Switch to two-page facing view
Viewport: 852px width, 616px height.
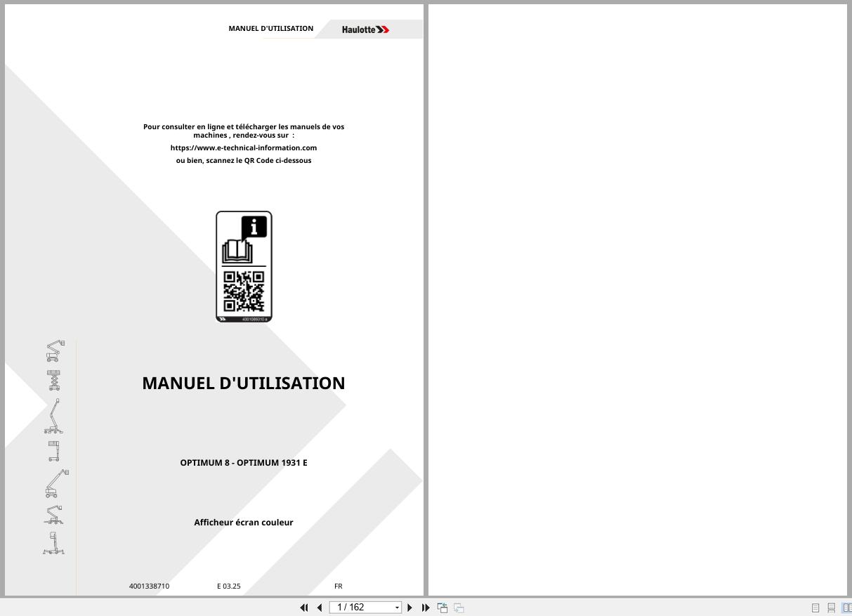click(846, 608)
